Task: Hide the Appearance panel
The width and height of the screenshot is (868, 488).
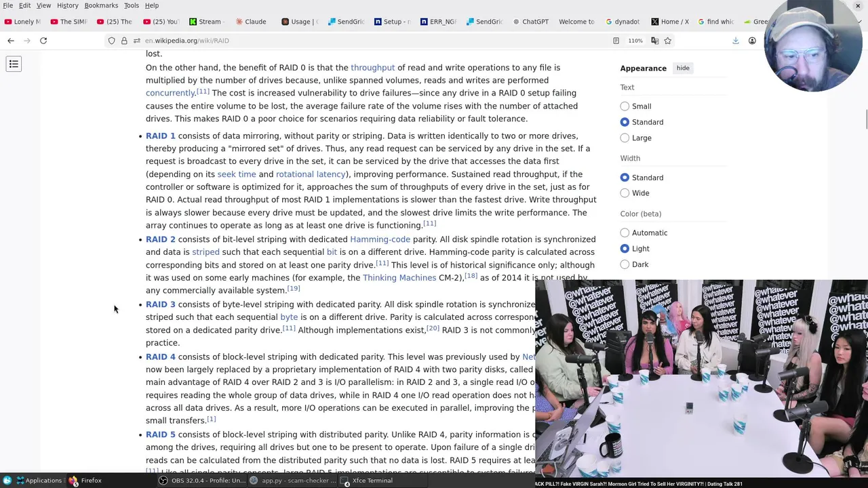Action: point(683,68)
